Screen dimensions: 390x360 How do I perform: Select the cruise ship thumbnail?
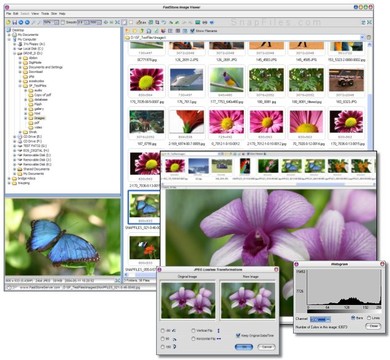click(x=186, y=80)
